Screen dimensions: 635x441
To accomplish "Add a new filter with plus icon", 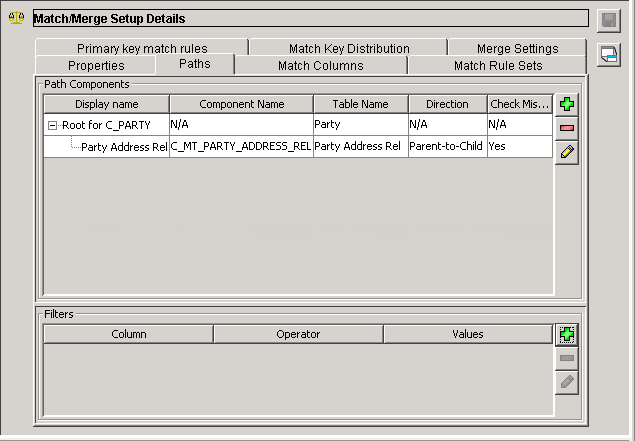I will click(567, 335).
